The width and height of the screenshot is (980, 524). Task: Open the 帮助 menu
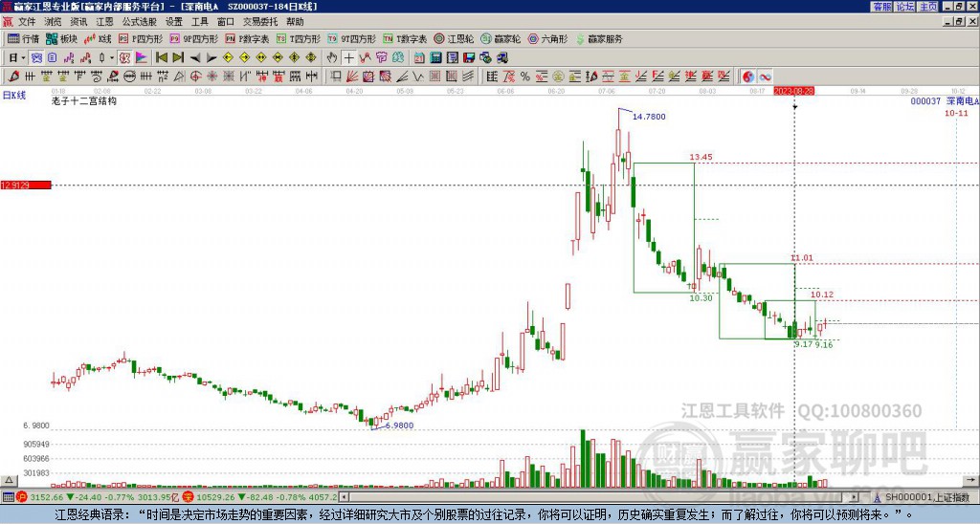tap(295, 22)
